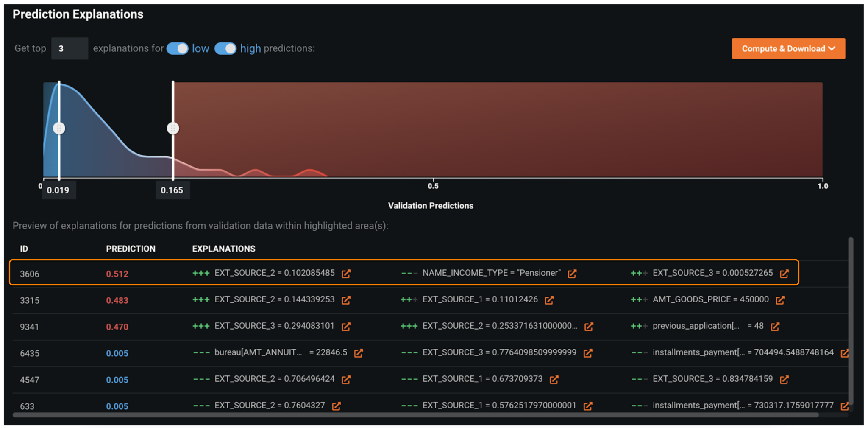Open link icon beside EXT_SOURCE_3 = 0.000527265
Image resolution: width=868 pixels, height=428 pixels.
click(784, 274)
